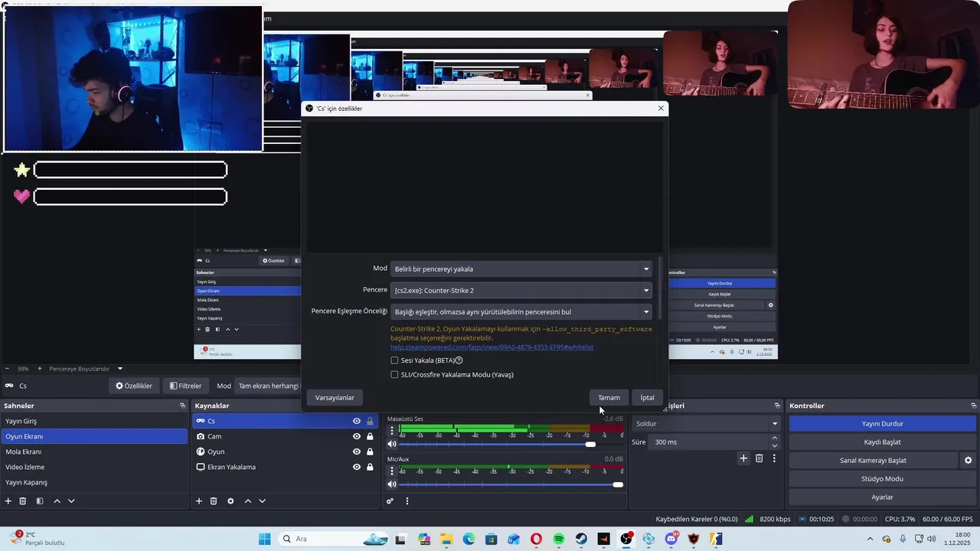Open Spotify from the taskbar
The height and width of the screenshot is (551, 980).
coord(559,539)
